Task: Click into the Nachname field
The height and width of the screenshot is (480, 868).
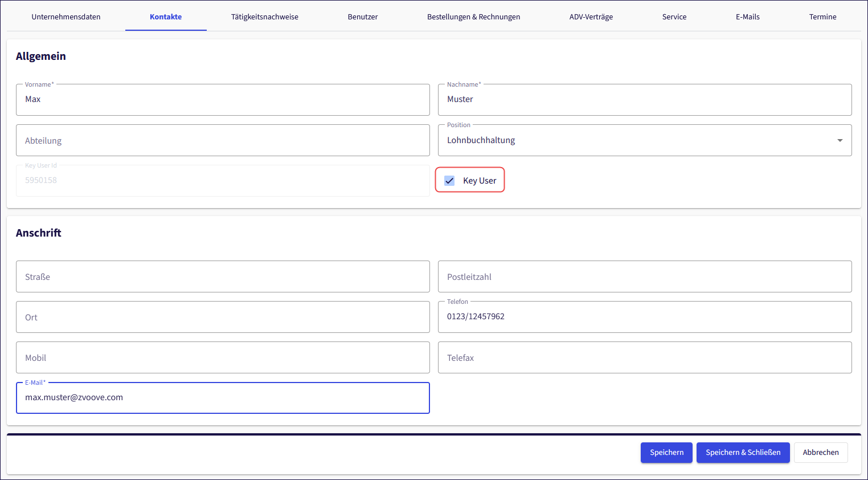Action: pyautogui.click(x=644, y=100)
